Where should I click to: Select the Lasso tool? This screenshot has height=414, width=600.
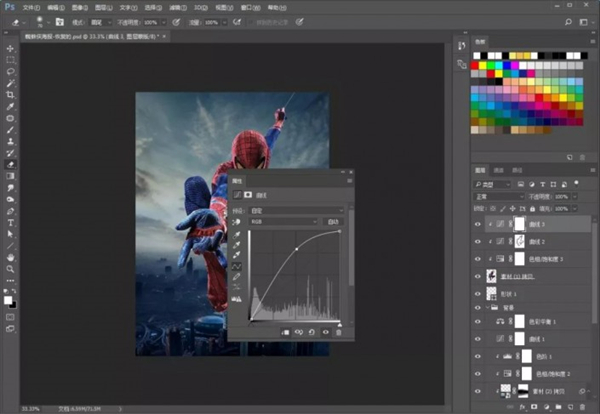tap(10, 72)
